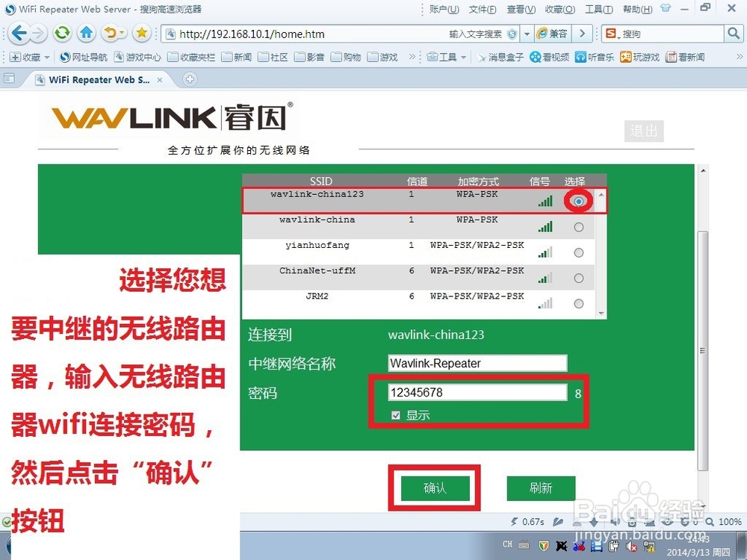Viewport: 747px width, 560px height.
Task: Open 消息盒子 in the favorites bar
Action: click(x=504, y=57)
